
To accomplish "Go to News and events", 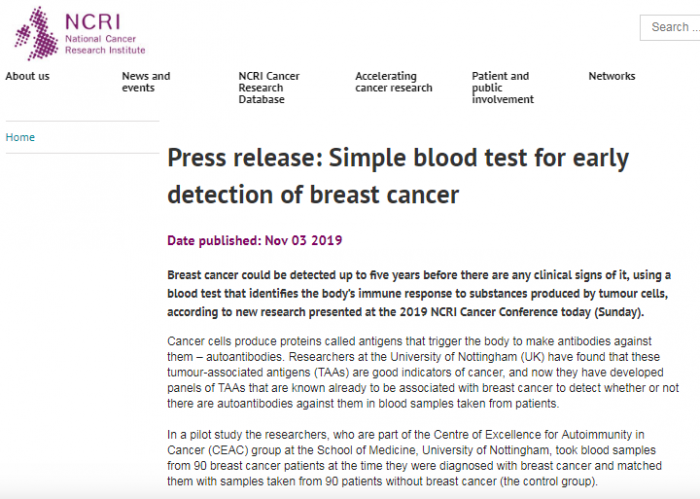I will tap(146, 82).
